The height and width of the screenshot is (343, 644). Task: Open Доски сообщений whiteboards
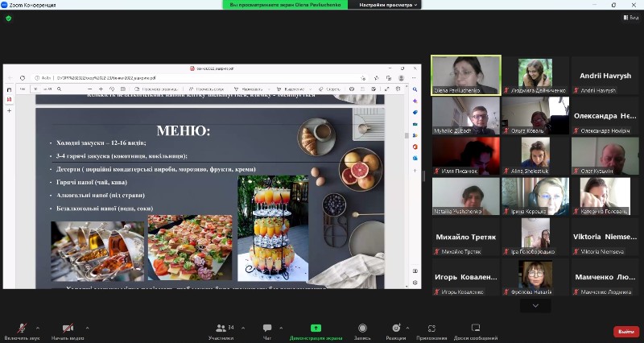pyautogui.click(x=476, y=332)
